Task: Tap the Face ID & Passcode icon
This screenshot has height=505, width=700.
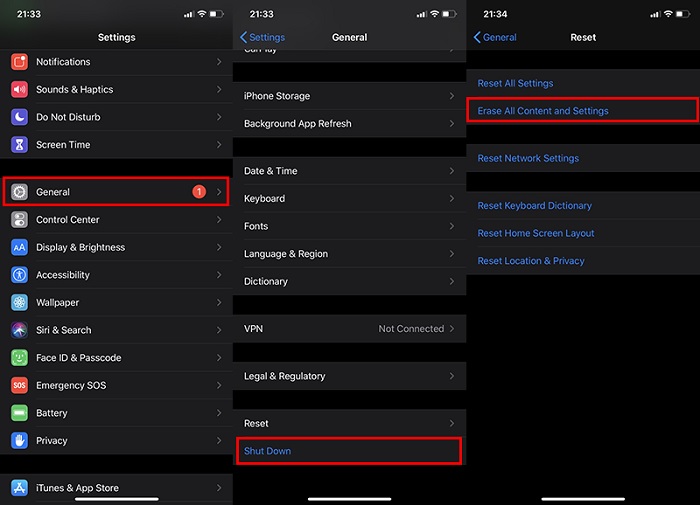Action: tap(19, 358)
